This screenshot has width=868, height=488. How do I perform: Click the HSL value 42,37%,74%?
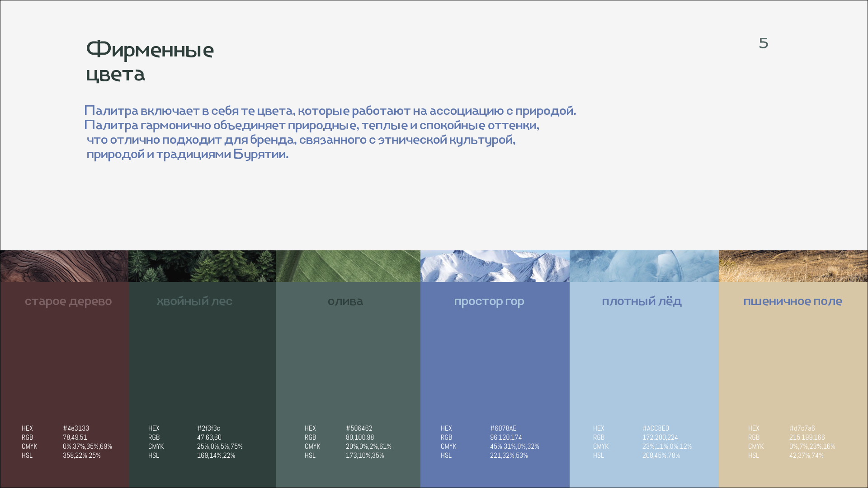[x=806, y=455]
